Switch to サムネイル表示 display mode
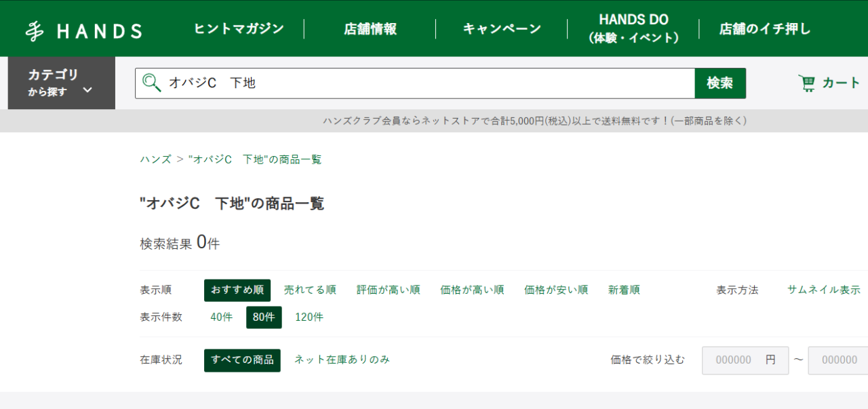The width and height of the screenshot is (868, 409). click(x=824, y=290)
